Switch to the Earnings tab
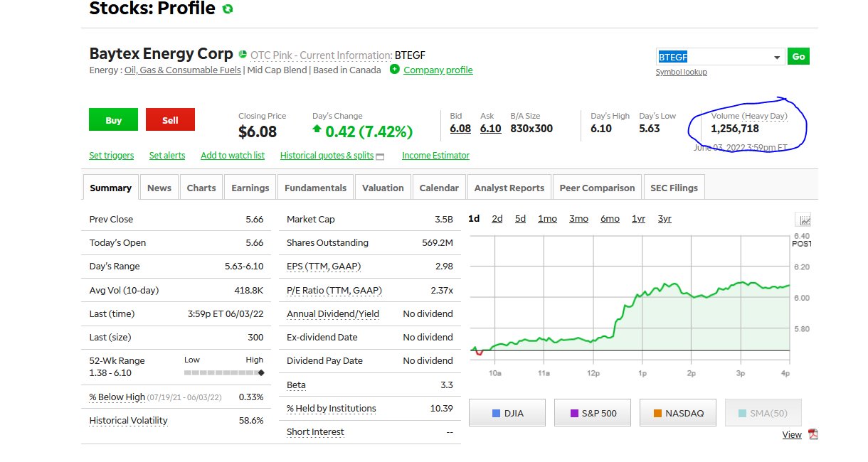 point(250,188)
